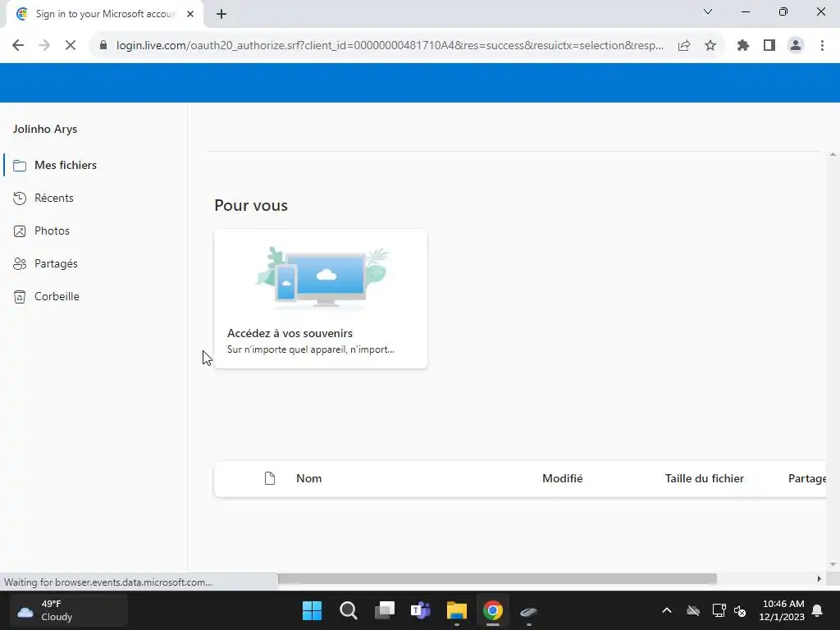
Task: Open the notifications bell icon
Action: coord(818,610)
